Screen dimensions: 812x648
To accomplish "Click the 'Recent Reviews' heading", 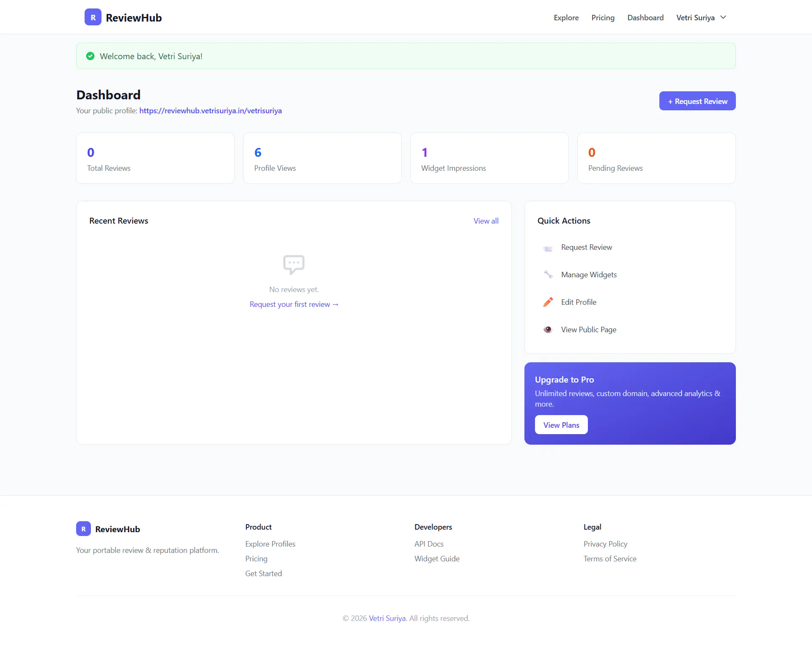I will tap(119, 221).
